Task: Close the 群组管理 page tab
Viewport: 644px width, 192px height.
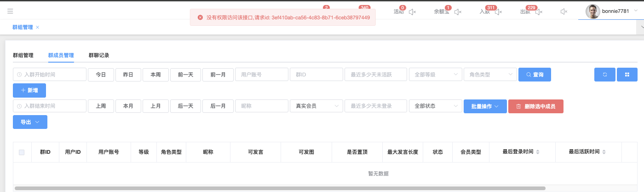Action: coord(38,27)
